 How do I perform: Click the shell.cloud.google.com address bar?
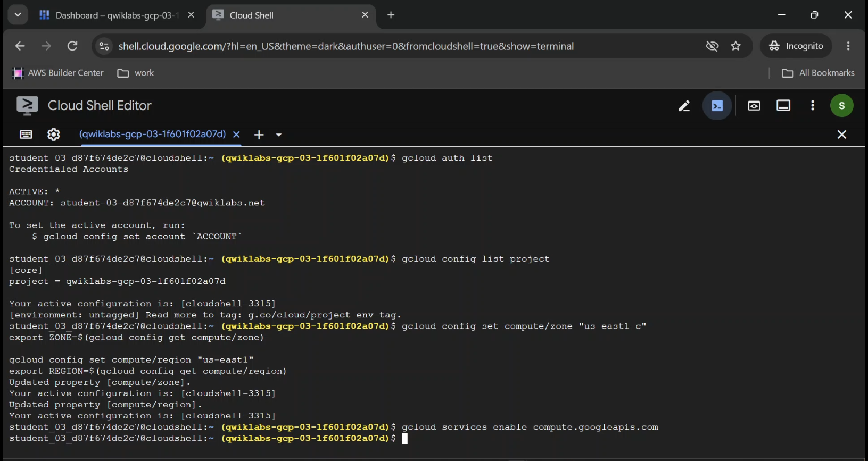point(346,46)
